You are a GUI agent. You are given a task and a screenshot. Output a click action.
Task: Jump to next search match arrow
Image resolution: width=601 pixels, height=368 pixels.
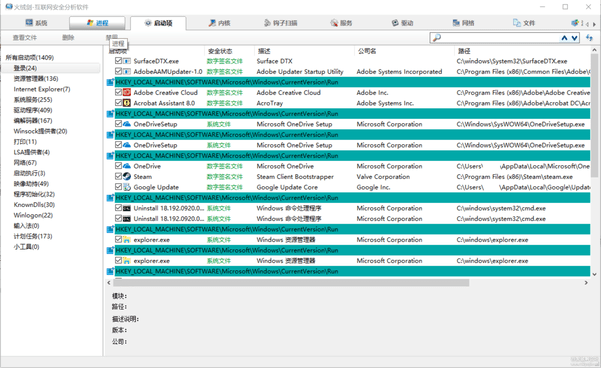point(575,38)
